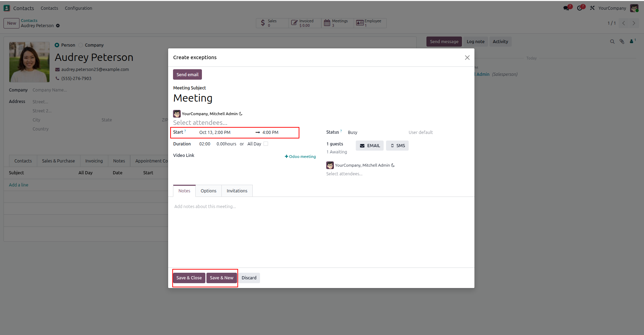The width and height of the screenshot is (644, 335).
Task: Open the debug tools wrench icon
Action: 592,8
